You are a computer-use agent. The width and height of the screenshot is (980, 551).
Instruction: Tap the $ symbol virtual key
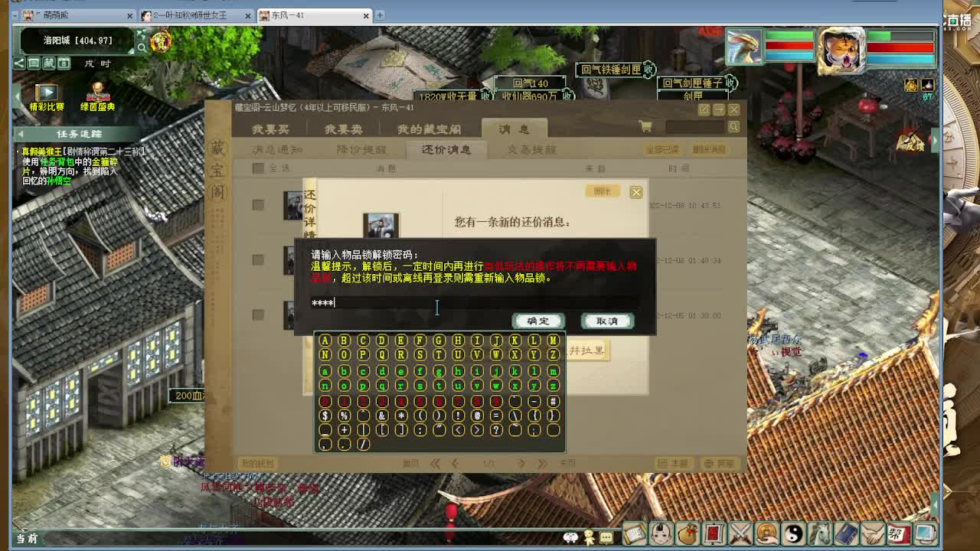pos(325,416)
